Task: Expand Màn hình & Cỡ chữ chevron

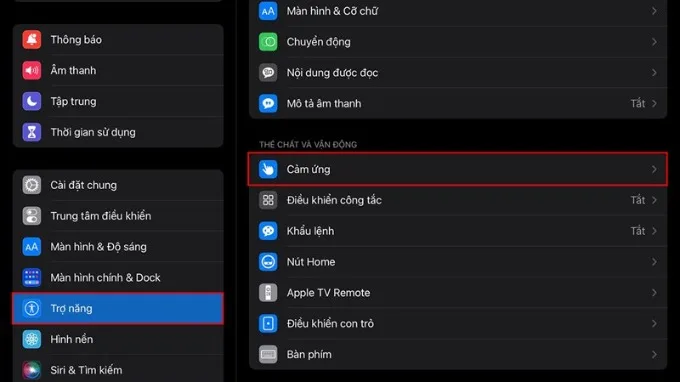Action: [x=654, y=11]
